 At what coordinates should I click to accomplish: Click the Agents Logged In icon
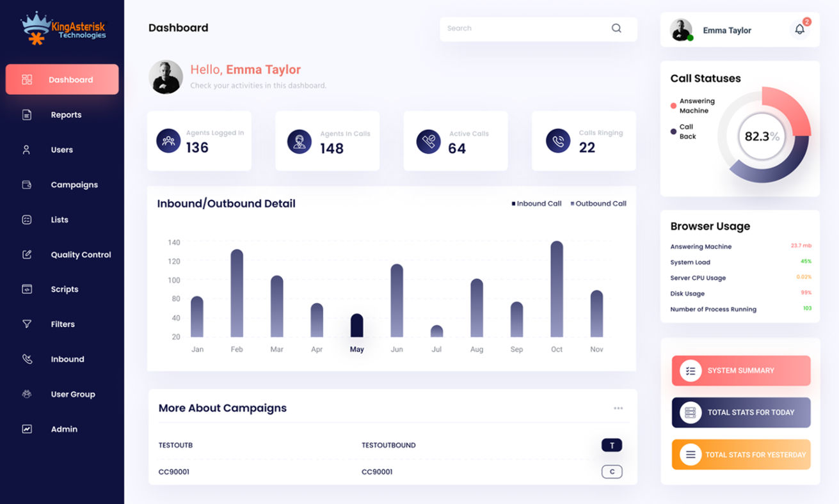point(168,141)
